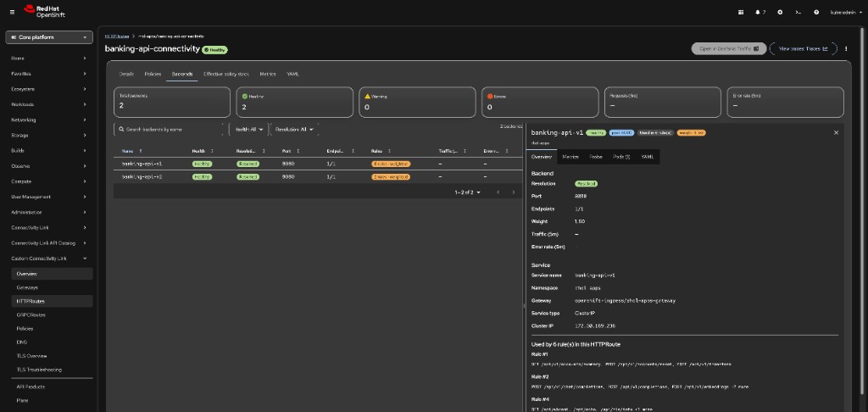The image size is (868, 412).
Task: Open the kebab actions menu near View traces
Action: pos(846,48)
